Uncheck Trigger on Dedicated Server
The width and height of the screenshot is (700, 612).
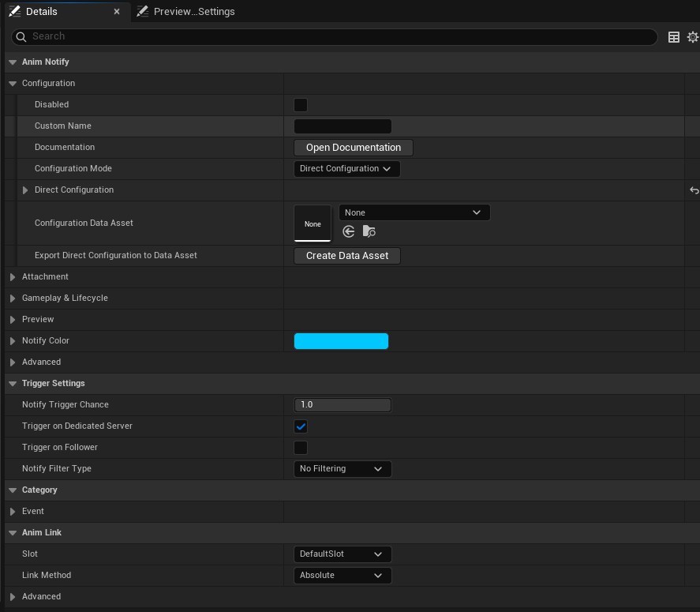[x=301, y=426]
